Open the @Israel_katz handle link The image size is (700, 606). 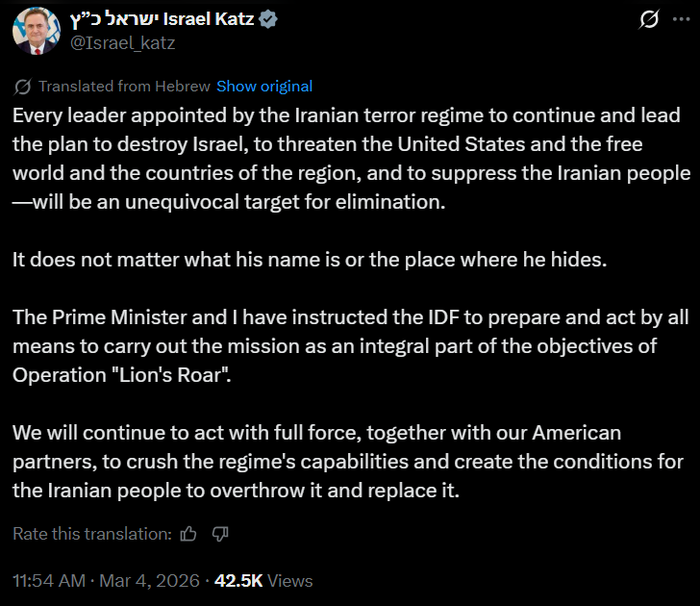124,42
